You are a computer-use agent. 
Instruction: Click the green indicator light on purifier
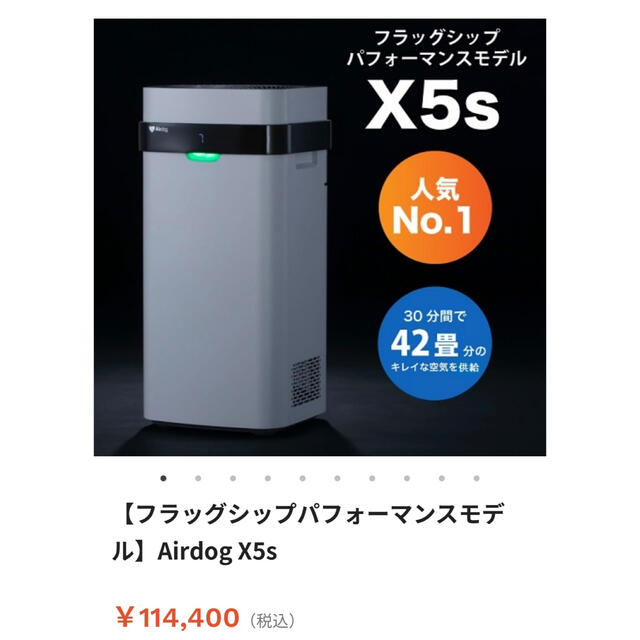203,156
